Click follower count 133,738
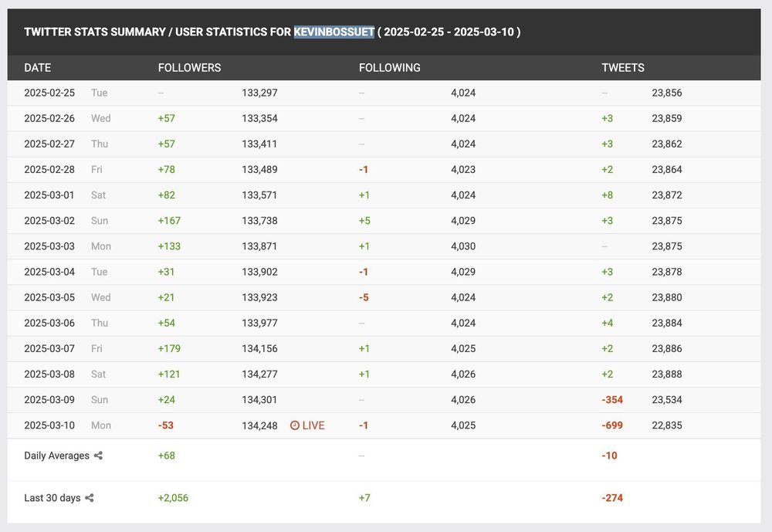 (x=259, y=221)
